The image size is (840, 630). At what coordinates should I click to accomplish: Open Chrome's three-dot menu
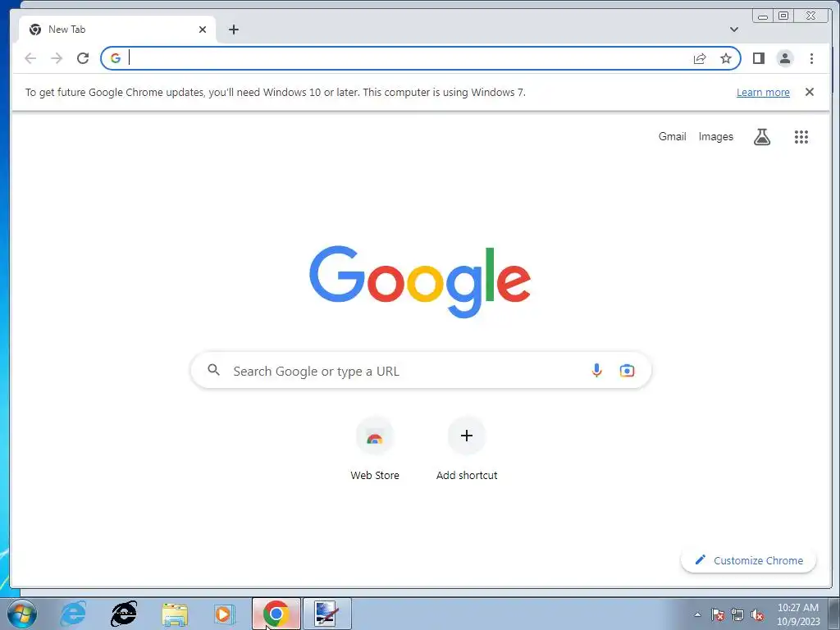[x=811, y=58]
